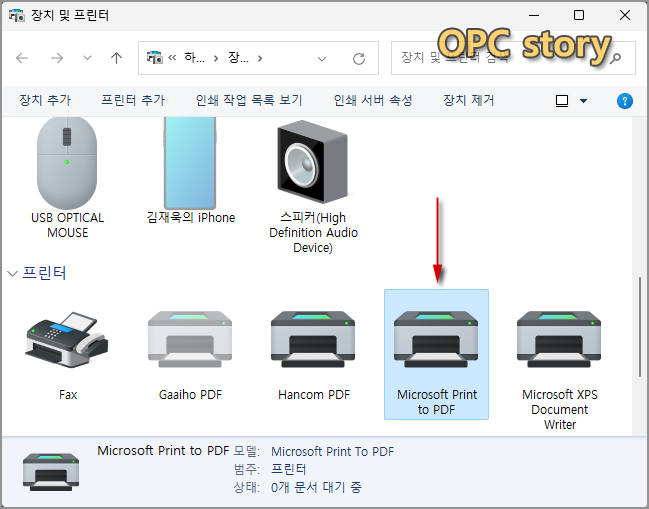
Task: Go up one folder level
Action: [x=117, y=58]
